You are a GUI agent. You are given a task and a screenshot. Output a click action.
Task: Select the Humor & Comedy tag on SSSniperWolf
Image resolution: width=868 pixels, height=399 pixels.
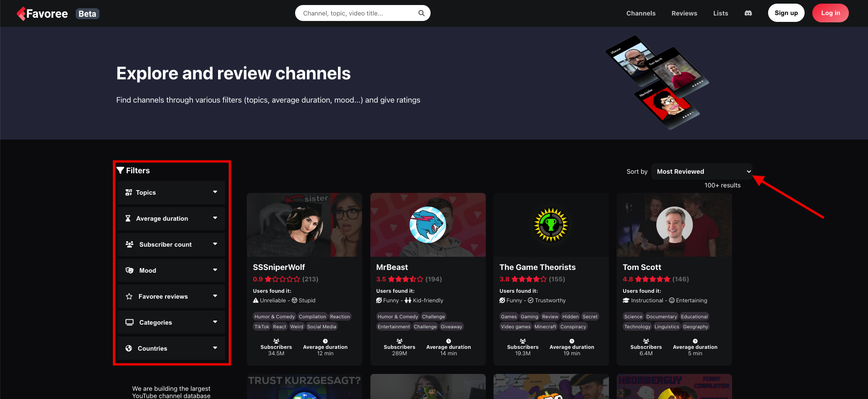275,316
